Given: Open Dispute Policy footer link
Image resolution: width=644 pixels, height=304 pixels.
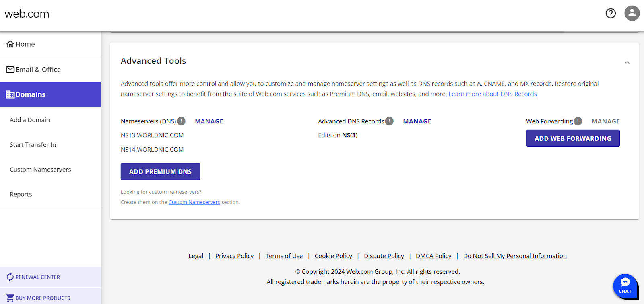Looking at the screenshot, I should click(384, 256).
